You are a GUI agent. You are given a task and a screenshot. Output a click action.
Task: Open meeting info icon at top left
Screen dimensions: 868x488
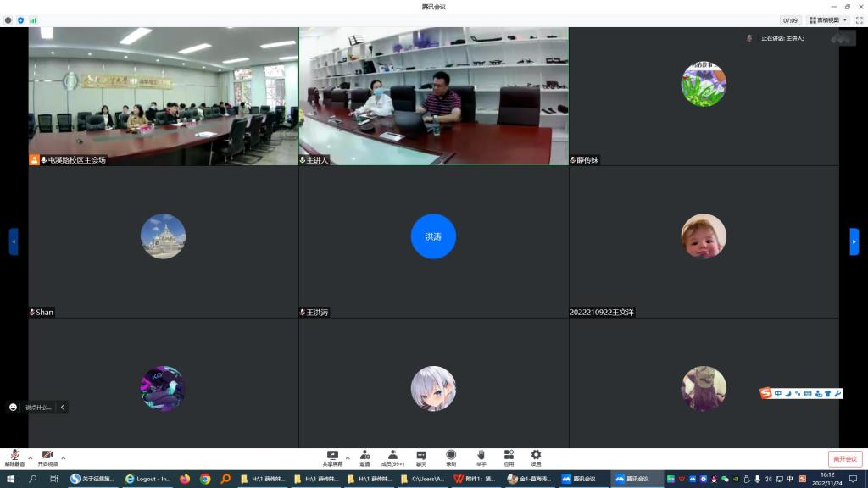(8, 19)
